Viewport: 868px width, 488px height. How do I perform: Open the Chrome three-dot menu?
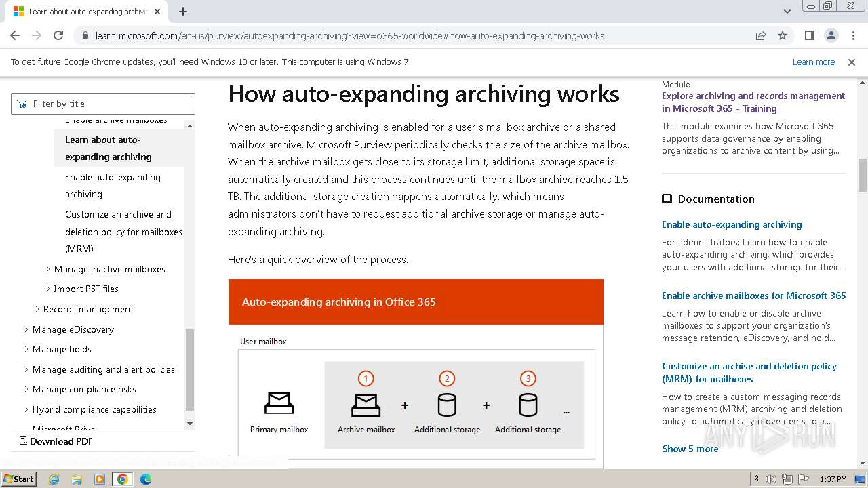[x=852, y=35]
